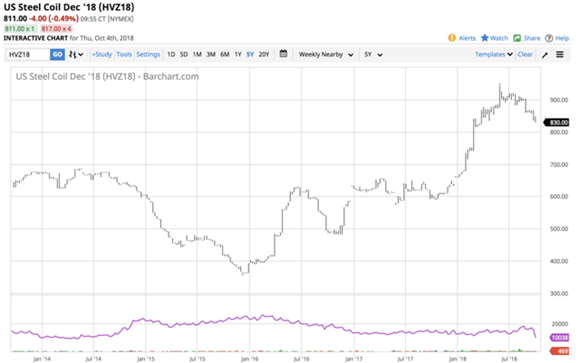Open the Help question mark icon
Screen dimensions: 580x363
coord(549,38)
